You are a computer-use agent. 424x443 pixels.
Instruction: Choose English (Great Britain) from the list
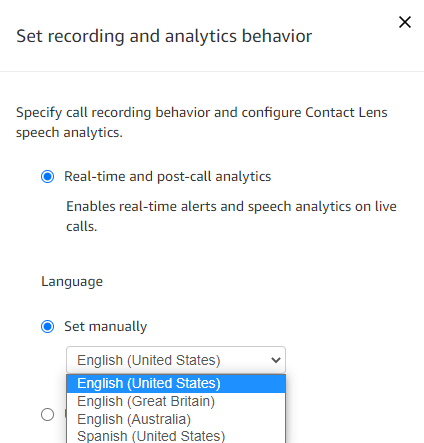click(176, 401)
